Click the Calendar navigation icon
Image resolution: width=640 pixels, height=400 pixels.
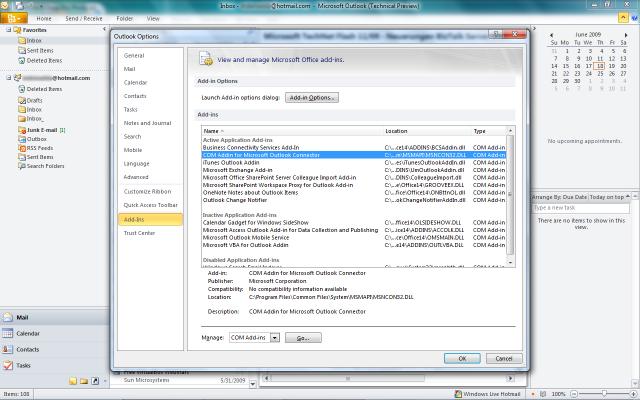[7, 333]
